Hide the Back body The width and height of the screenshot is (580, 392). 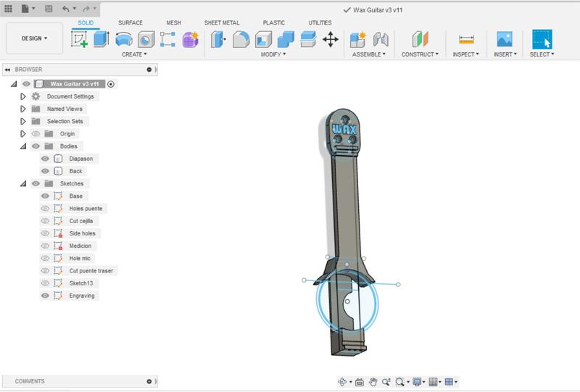click(x=45, y=171)
